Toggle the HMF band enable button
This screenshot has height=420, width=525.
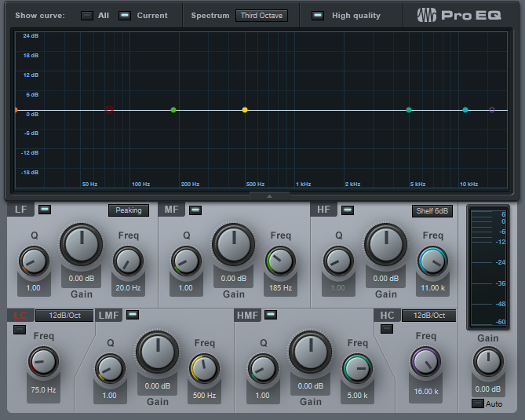point(271,315)
